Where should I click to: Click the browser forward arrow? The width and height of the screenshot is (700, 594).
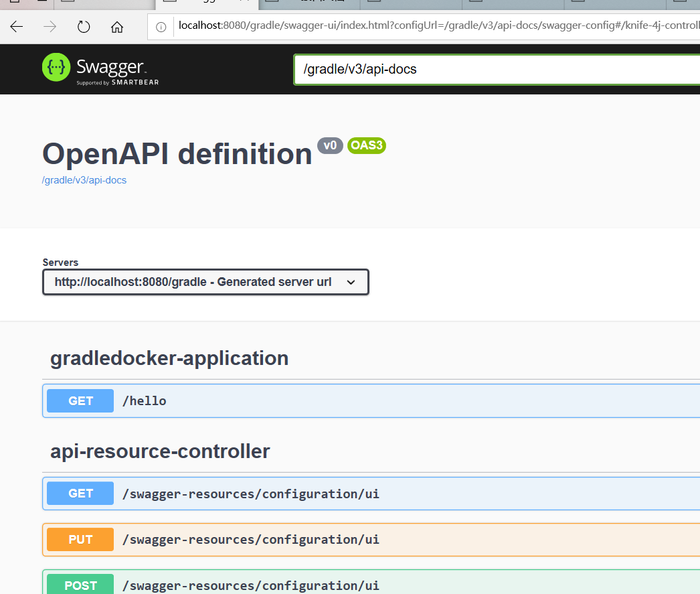click(x=50, y=27)
